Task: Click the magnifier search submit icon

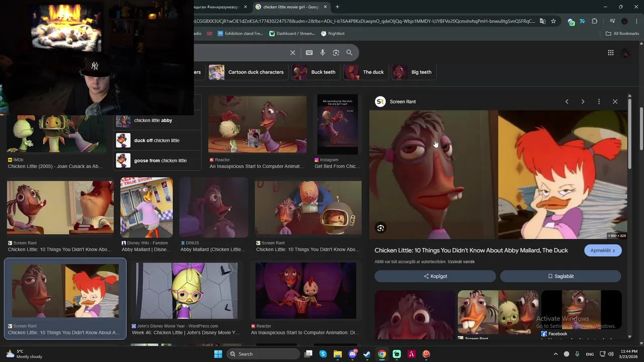Action: (349, 52)
